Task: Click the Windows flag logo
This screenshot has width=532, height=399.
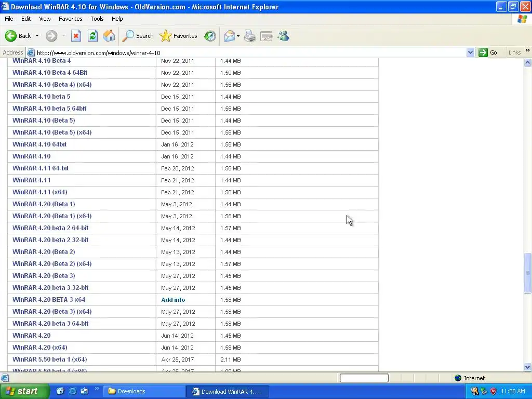Action: (x=522, y=19)
